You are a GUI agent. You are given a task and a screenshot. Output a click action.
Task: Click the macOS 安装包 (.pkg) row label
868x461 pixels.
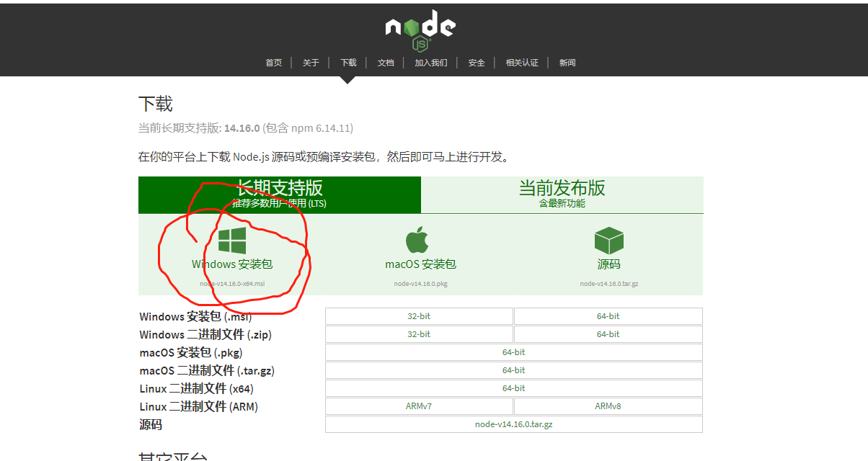(191, 353)
